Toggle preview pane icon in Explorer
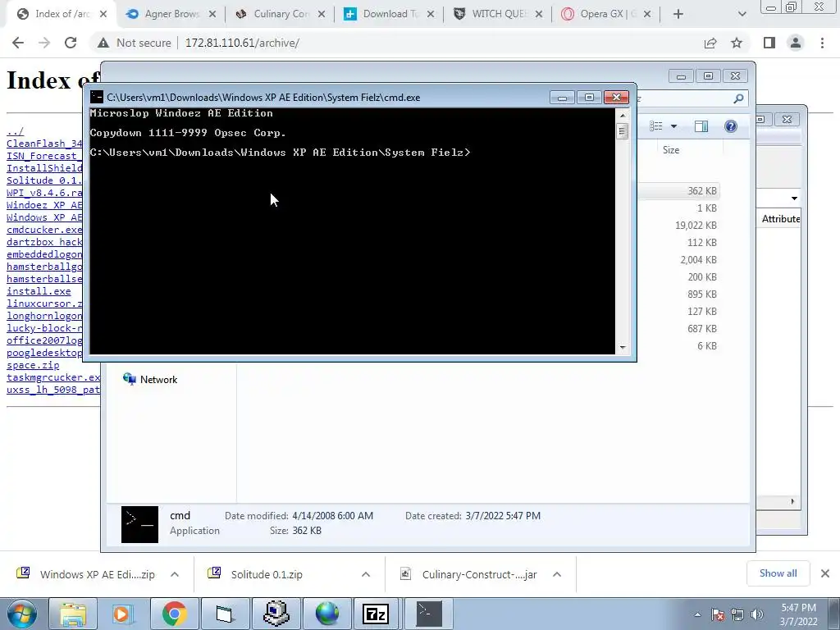840x630 pixels. (x=701, y=126)
